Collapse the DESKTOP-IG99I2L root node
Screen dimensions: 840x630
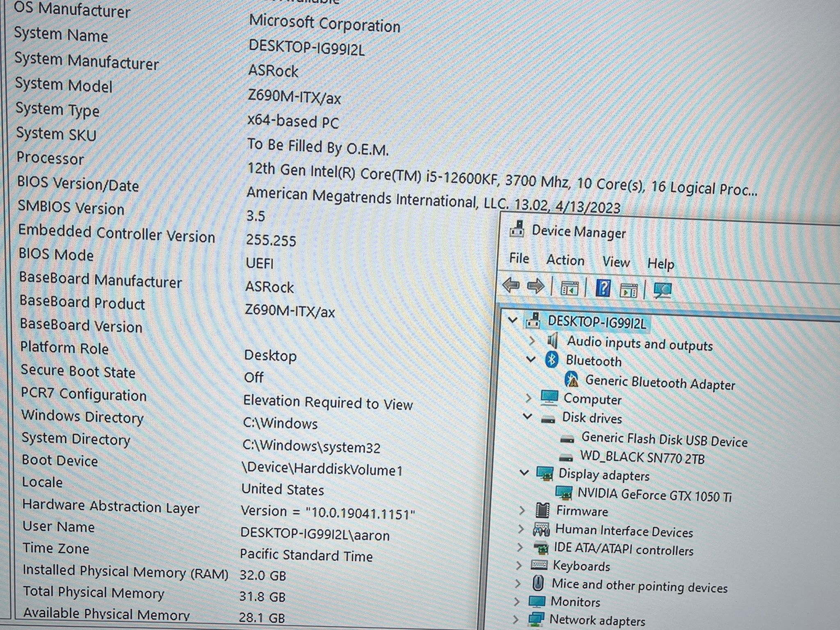pyautogui.click(x=512, y=320)
